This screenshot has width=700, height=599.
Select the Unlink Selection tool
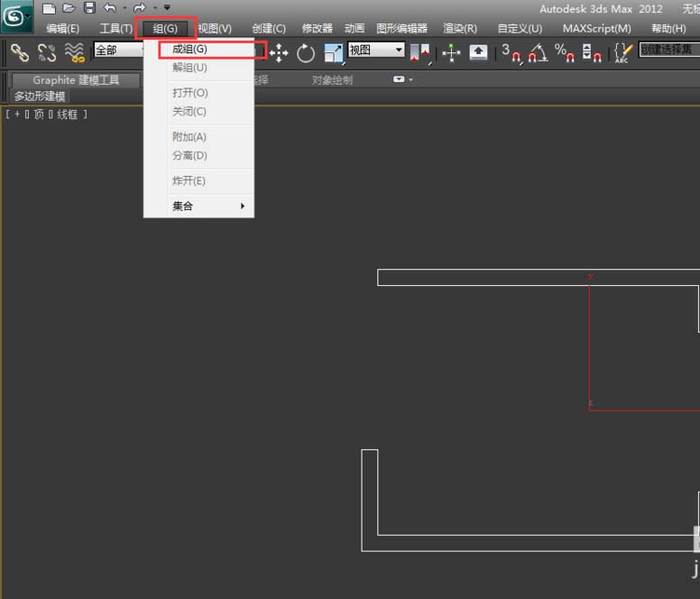(47, 52)
